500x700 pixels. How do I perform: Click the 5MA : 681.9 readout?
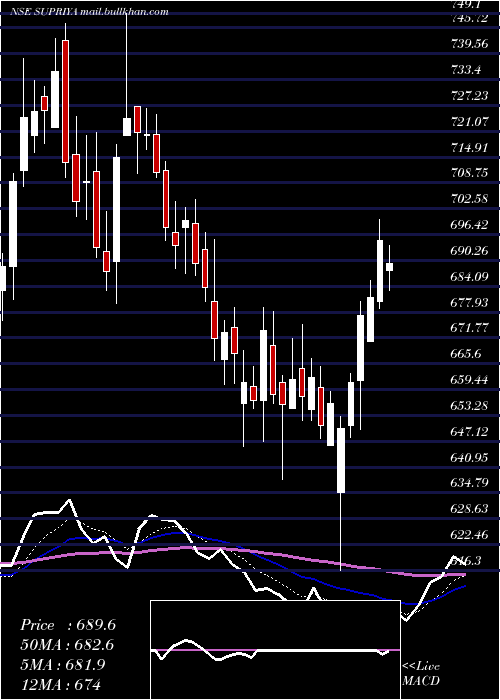point(62,664)
